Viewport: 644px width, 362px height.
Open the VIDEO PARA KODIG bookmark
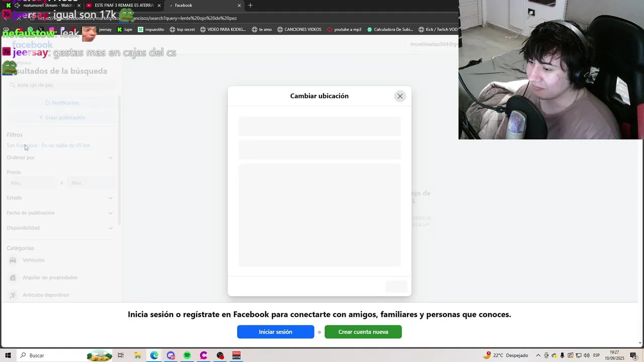223,30
